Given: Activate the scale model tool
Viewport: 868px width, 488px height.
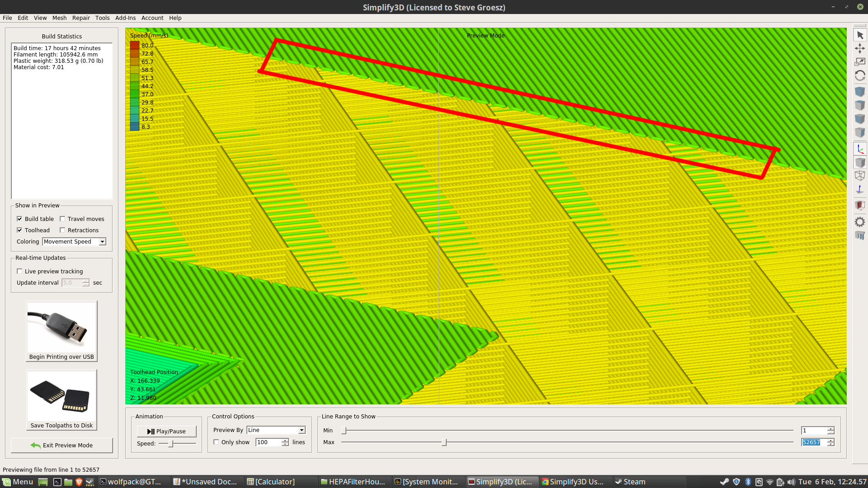Looking at the screenshot, I should pos(860,61).
